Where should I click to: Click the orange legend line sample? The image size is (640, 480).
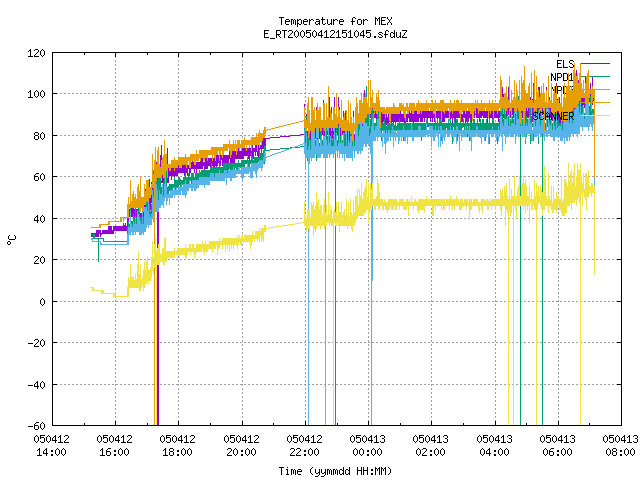tap(595, 103)
